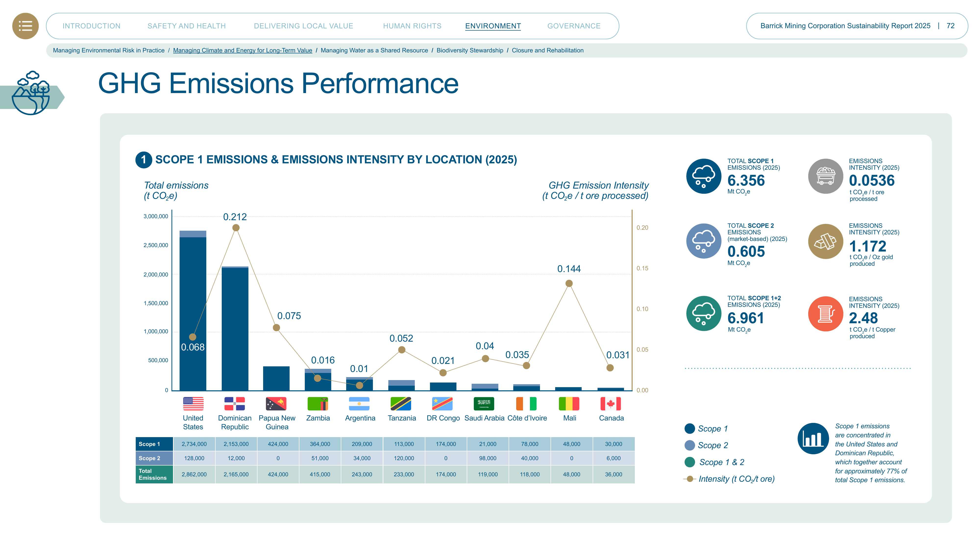Click the blue bar chart icon
Viewport: 980px width, 551px height.
click(813, 438)
